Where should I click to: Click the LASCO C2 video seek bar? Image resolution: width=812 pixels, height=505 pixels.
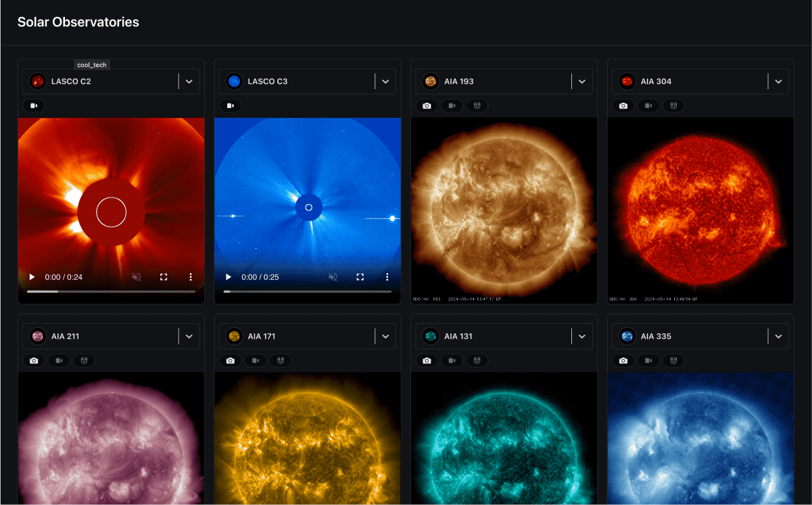point(110,292)
